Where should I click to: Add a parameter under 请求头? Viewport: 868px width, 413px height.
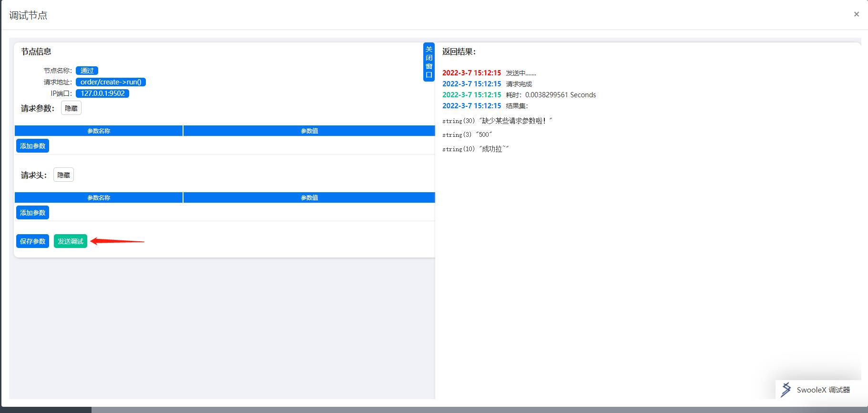(32, 213)
